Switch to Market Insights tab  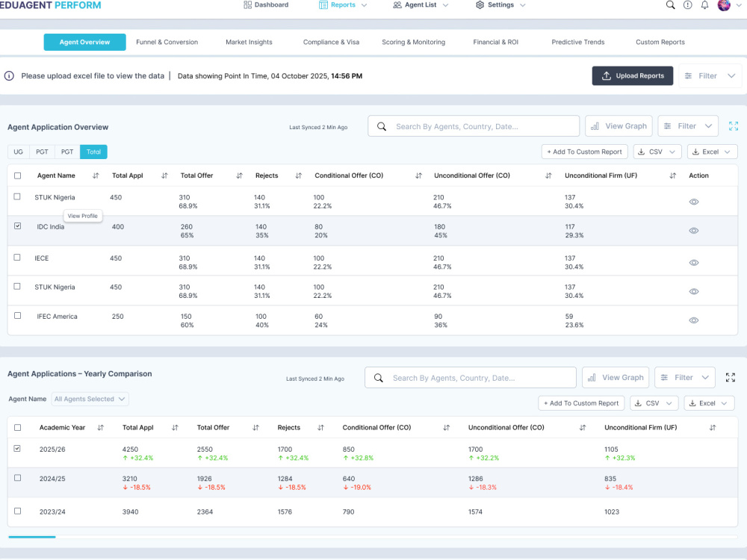pos(249,43)
